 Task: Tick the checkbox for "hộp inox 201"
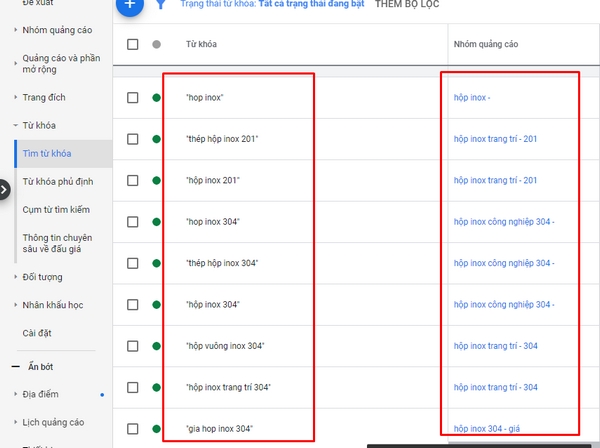tap(132, 180)
